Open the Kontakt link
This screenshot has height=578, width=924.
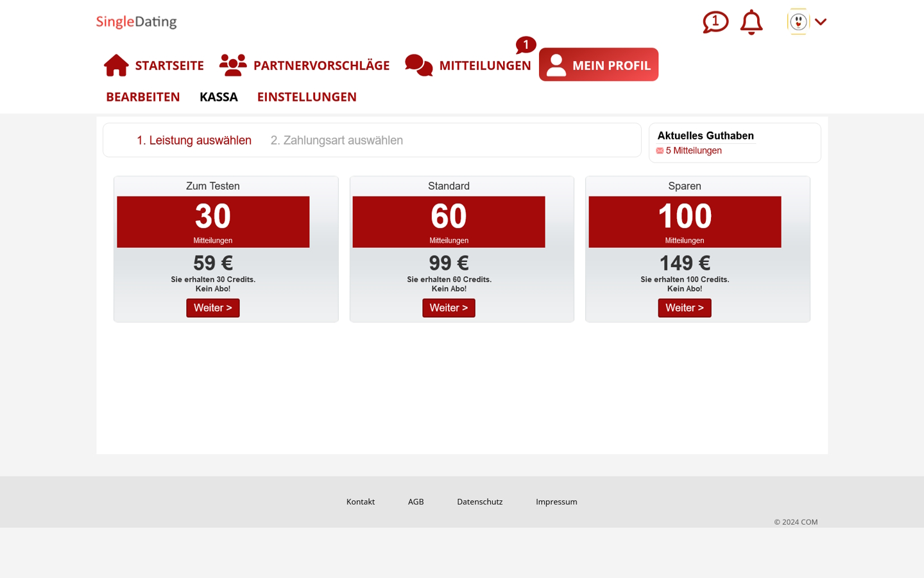(x=360, y=502)
